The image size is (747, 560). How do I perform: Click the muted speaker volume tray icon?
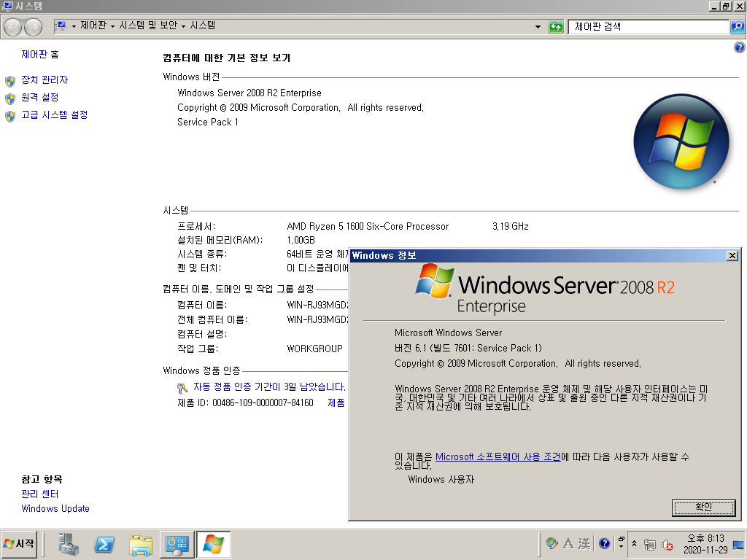tap(667, 544)
